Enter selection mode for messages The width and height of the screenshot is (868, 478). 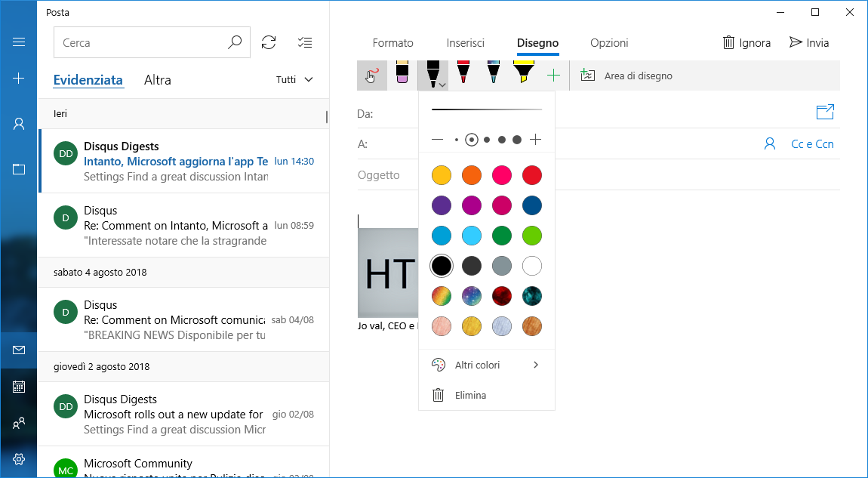[x=305, y=43]
